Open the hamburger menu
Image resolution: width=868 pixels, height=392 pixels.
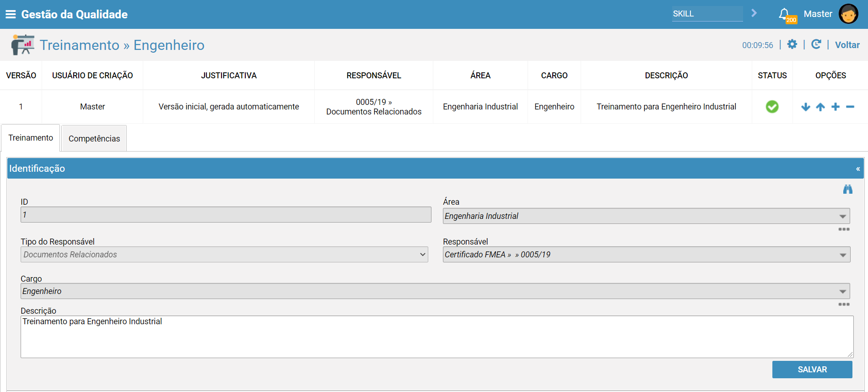coord(11,14)
